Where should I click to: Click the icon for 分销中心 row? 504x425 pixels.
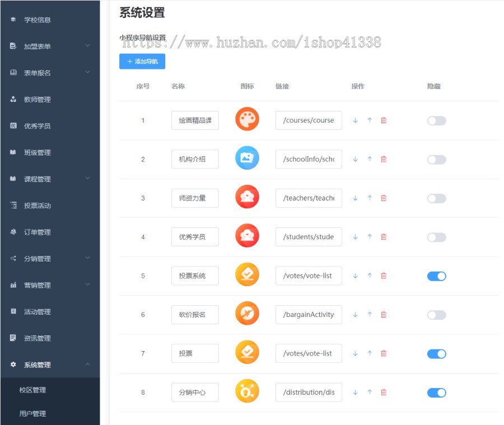(247, 391)
